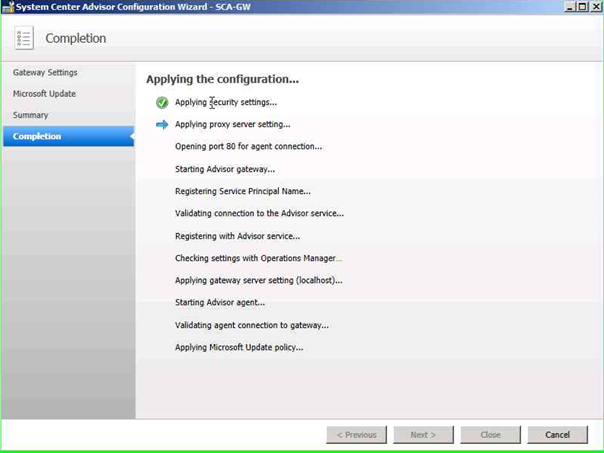This screenshot has width=604, height=453.
Task: Open the Microsoft Update step
Action: [x=44, y=94]
